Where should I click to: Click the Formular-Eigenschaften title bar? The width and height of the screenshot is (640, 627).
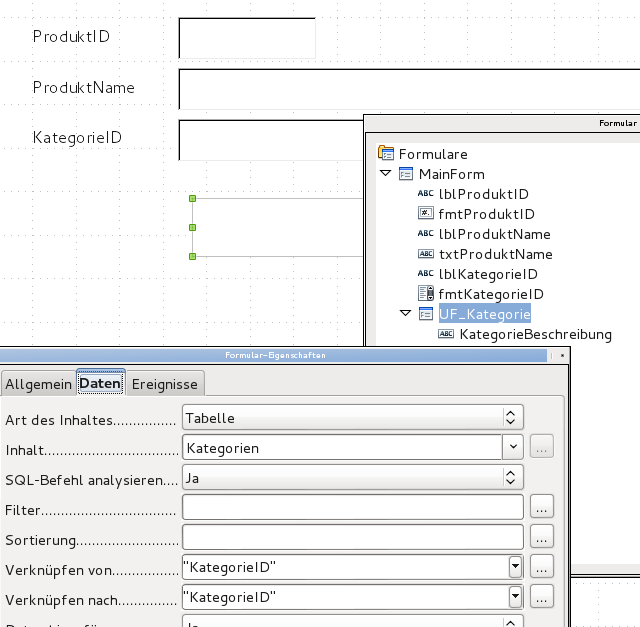275,355
